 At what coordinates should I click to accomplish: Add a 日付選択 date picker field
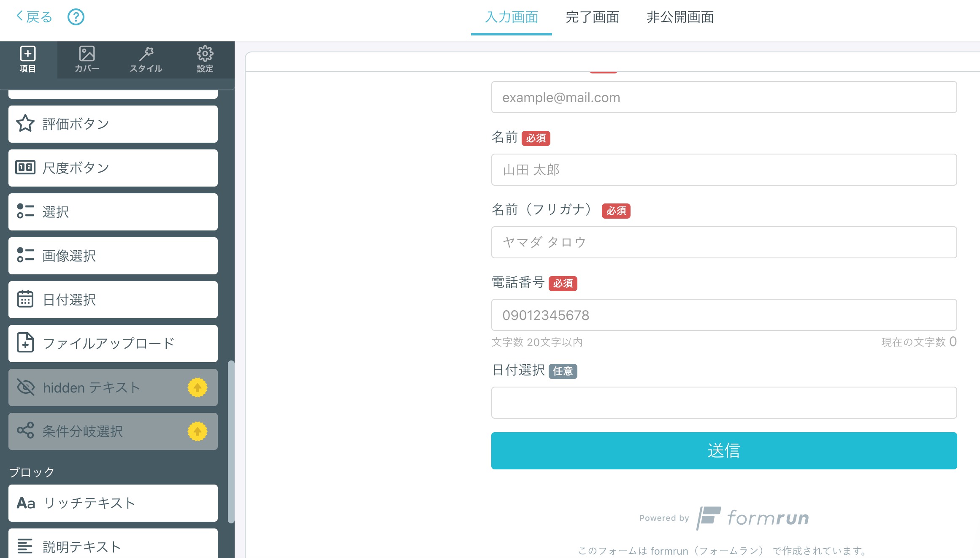(x=112, y=300)
